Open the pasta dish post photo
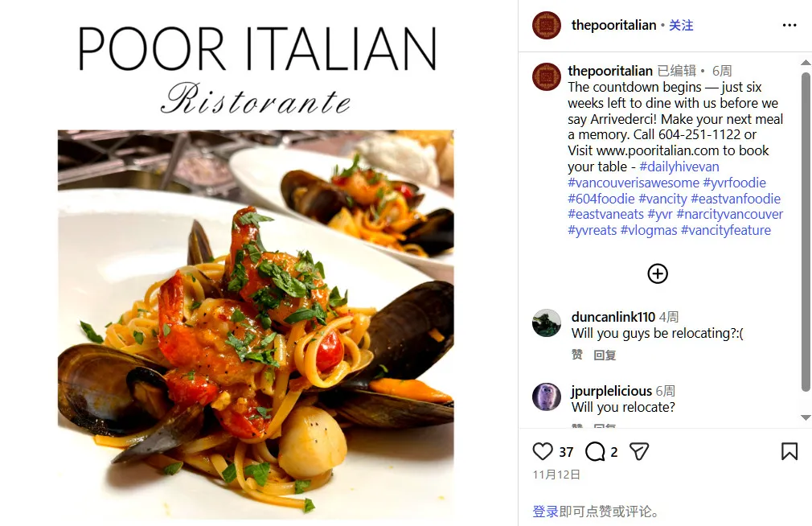The width and height of the screenshot is (812, 526). coord(256,324)
